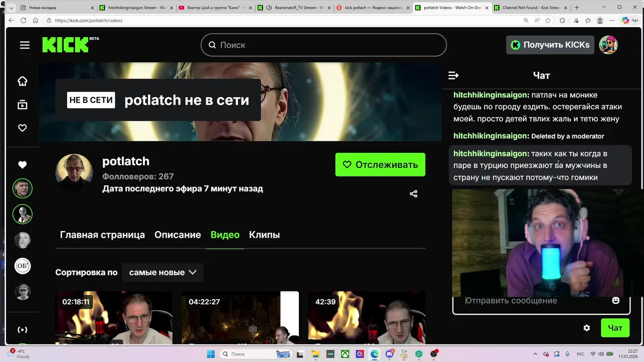This screenshot has width=644, height=362.
Task: Open the video thumbnail with duration 42:39
Action: [367, 318]
